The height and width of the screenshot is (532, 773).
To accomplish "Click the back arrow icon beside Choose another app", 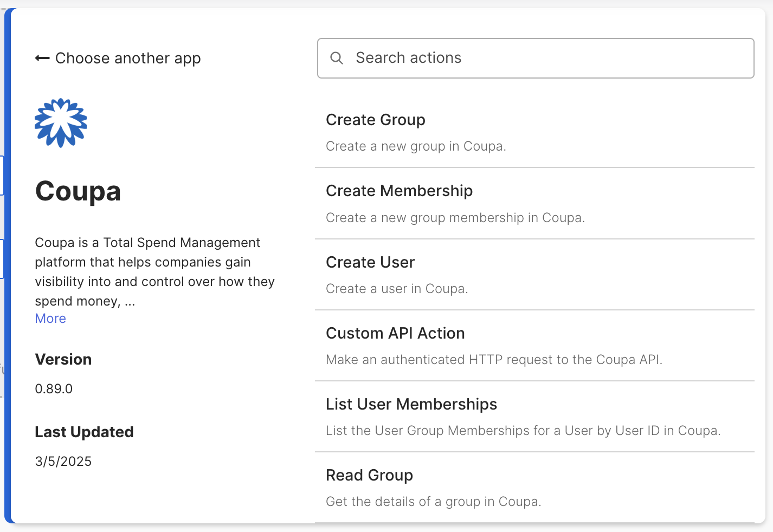I will [x=42, y=58].
